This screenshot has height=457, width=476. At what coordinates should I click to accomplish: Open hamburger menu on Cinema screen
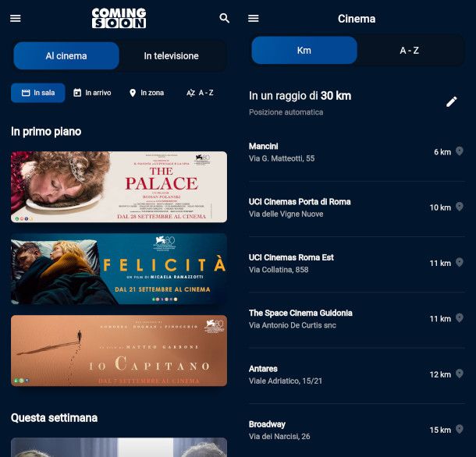coord(254,19)
